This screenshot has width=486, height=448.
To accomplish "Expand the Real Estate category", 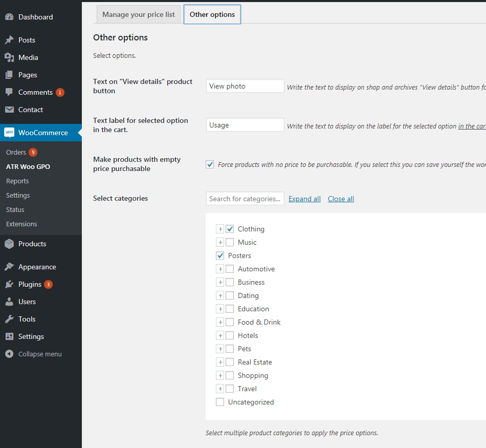I will [220, 362].
